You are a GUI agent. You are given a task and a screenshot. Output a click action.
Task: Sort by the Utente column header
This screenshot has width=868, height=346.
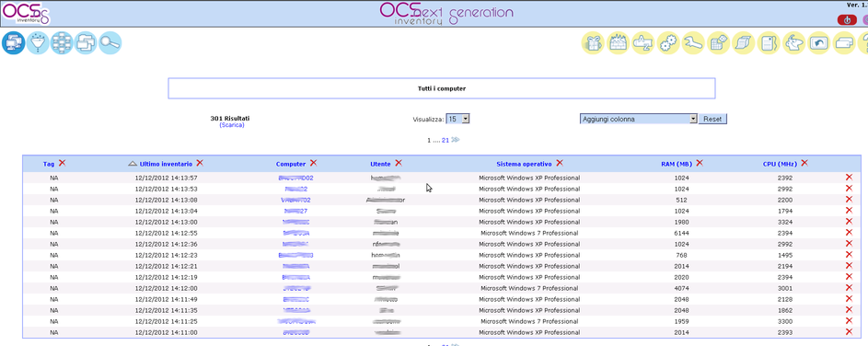pyautogui.click(x=380, y=164)
